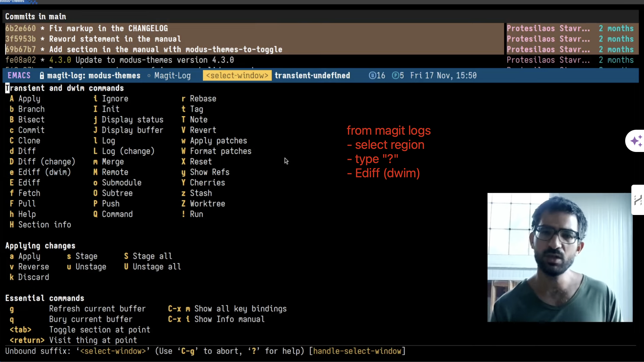
Task: Click the modus-themes tab at top left
Action: coord(12,2)
